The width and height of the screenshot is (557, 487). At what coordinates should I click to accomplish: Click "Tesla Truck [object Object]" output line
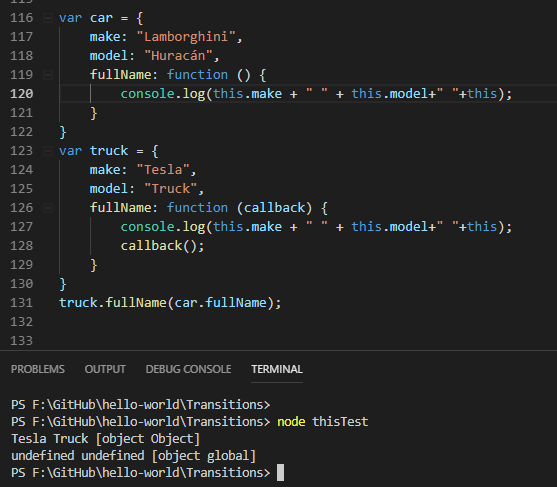(x=106, y=439)
